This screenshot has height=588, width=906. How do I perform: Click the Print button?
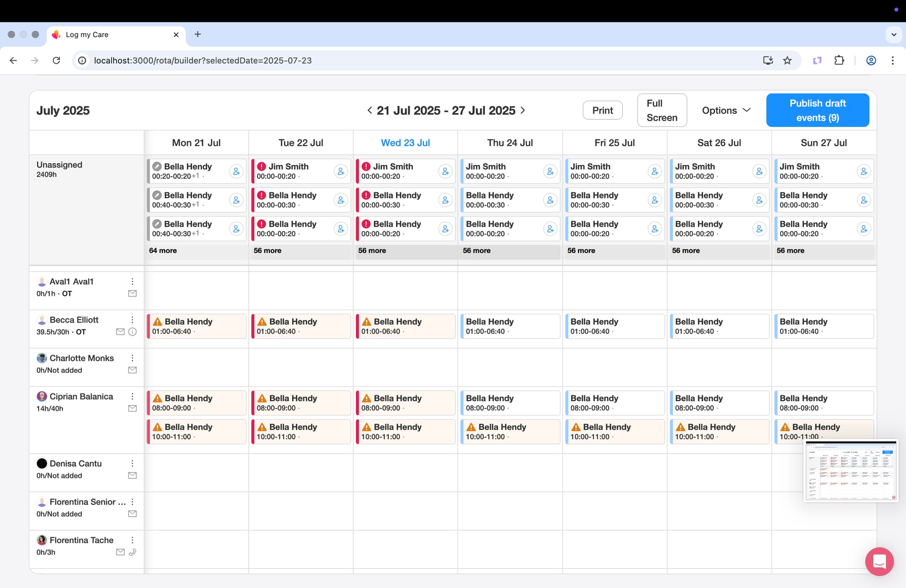coord(603,110)
